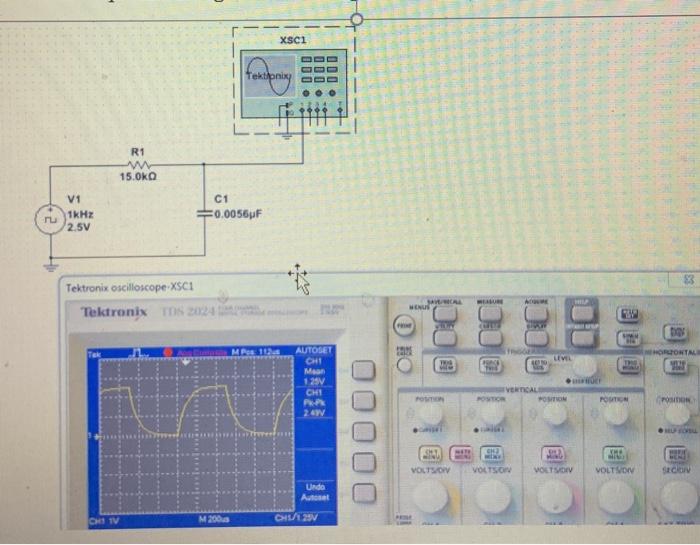The width and height of the screenshot is (700, 545).
Task: Click the 1kHz frequency label of V1
Action: coord(80,214)
